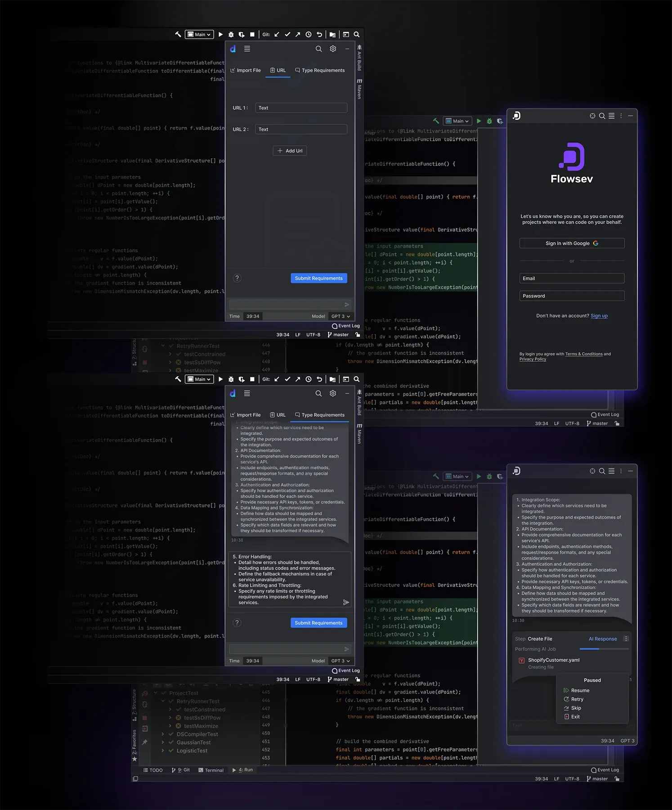Viewport: 672px width, 810px height.
Task: Open the Favorites star side tab
Action: [x=134, y=746]
